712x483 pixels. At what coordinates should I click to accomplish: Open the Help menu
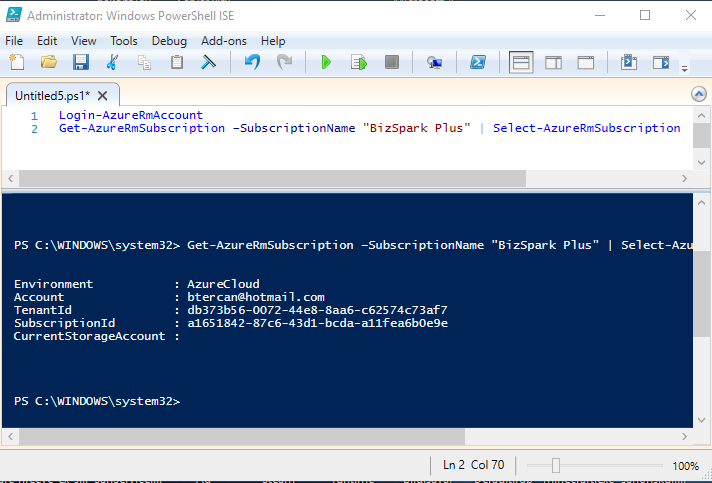(273, 41)
